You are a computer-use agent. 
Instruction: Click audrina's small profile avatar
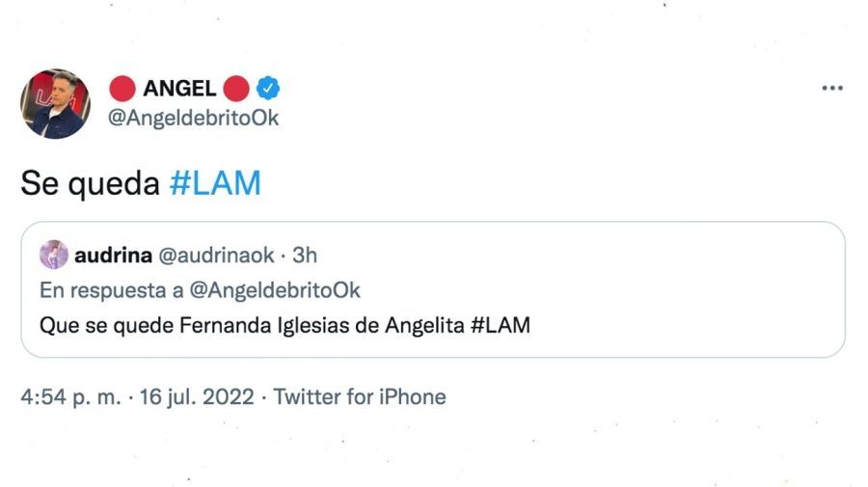click(x=54, y=255)
